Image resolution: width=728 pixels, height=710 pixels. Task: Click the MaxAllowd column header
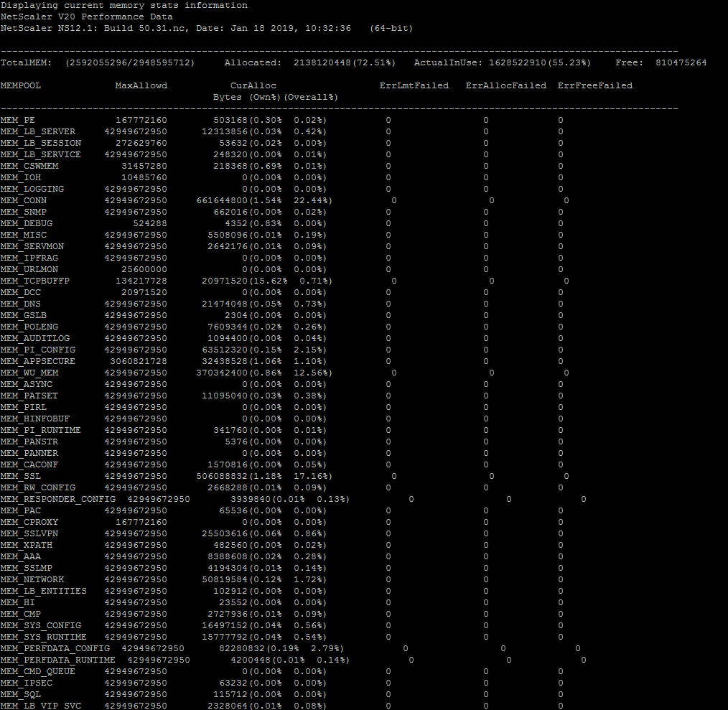pyautogui.click(x=141, y=85)
